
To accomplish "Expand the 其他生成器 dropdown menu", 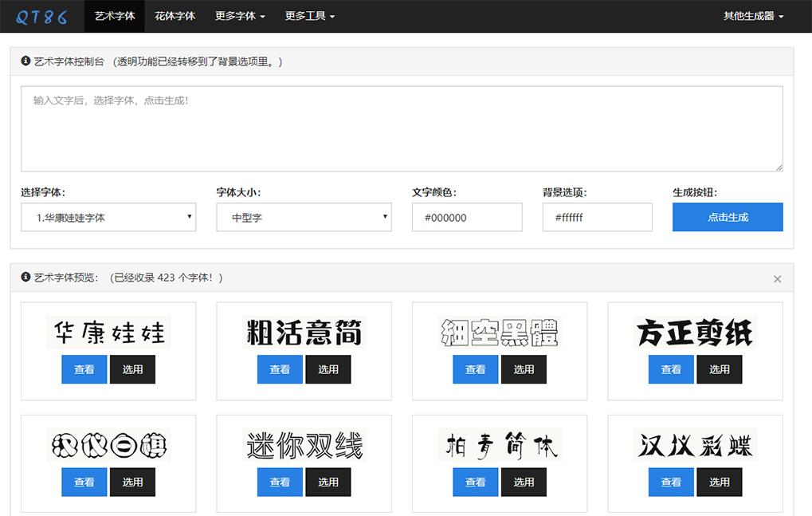I will coord(754,16).
